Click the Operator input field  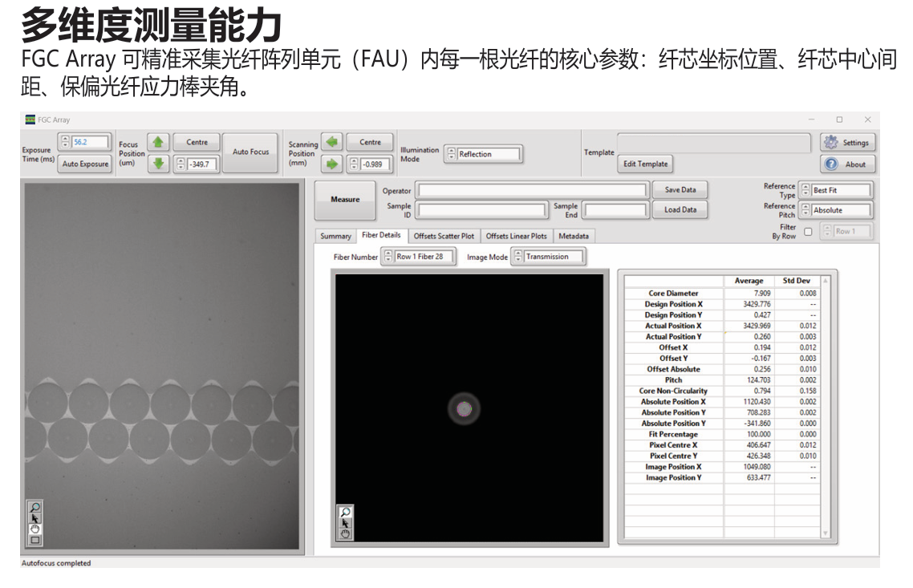point(532,190)
